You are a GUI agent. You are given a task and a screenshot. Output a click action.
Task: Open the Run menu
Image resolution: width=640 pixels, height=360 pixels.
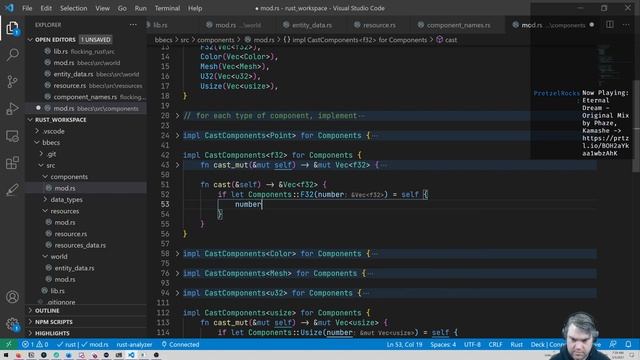click(140, 8)
